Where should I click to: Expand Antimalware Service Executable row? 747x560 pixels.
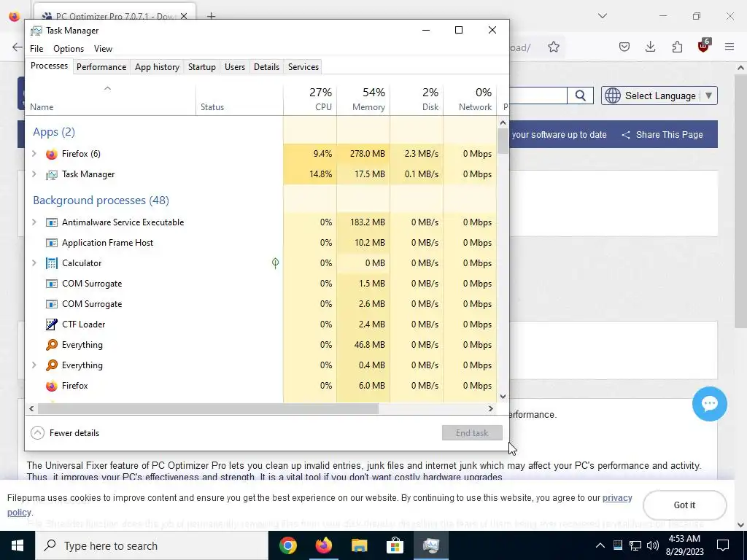tap(34, 222)
